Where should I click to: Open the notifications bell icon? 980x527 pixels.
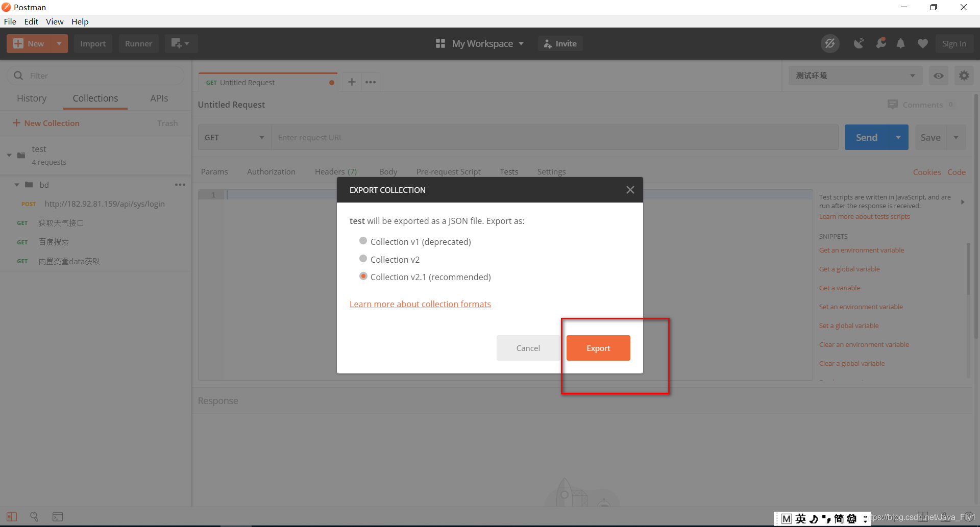click(901, 44)
